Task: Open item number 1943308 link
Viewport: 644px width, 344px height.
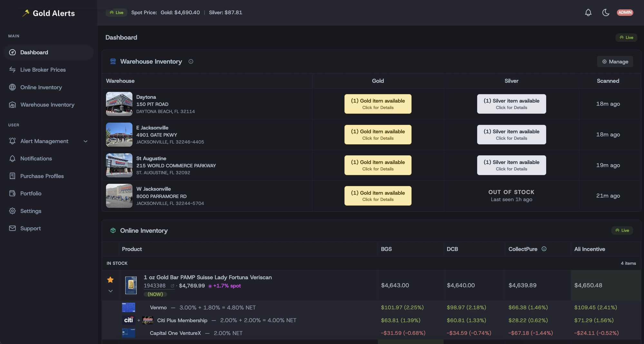Action: [155, 286]
